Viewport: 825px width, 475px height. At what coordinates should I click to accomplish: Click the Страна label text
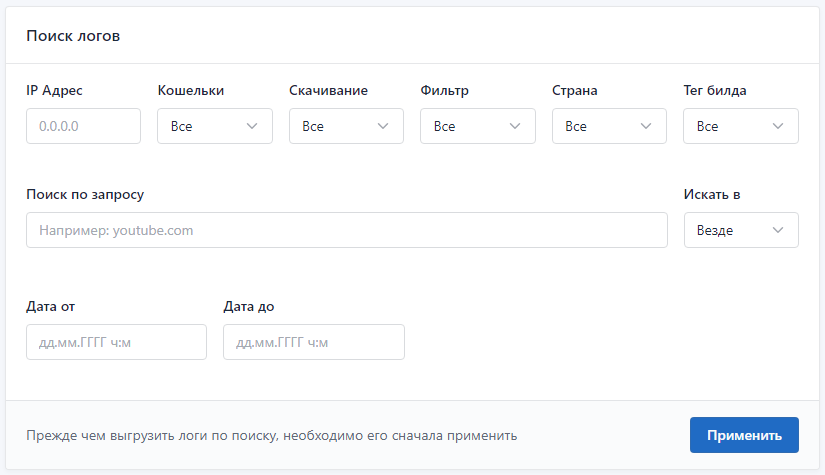(x=575, y=90)
